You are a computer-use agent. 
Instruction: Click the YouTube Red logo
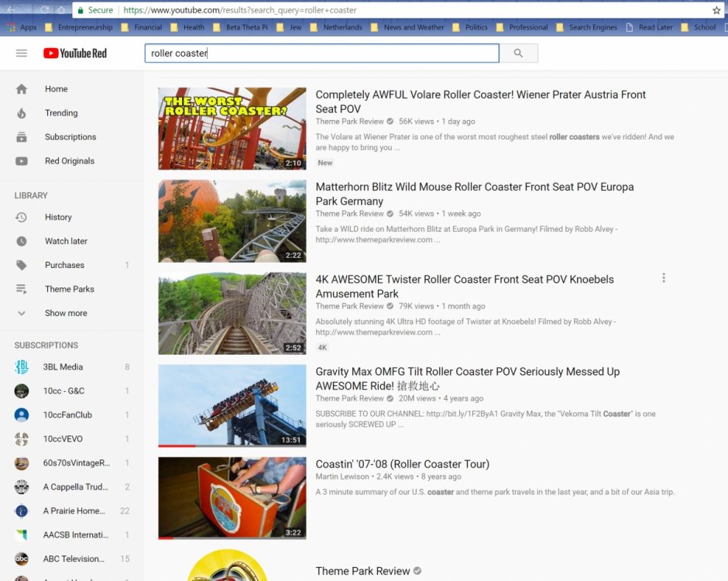[75, 53]
